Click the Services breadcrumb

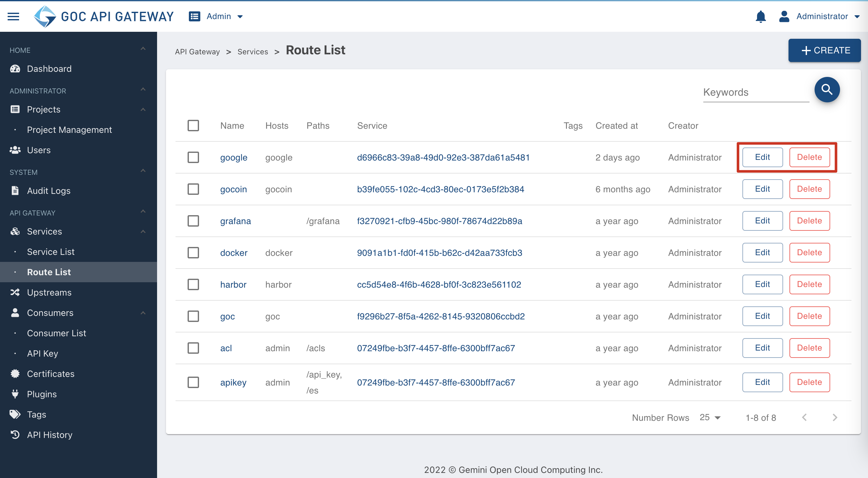(252, 51)
